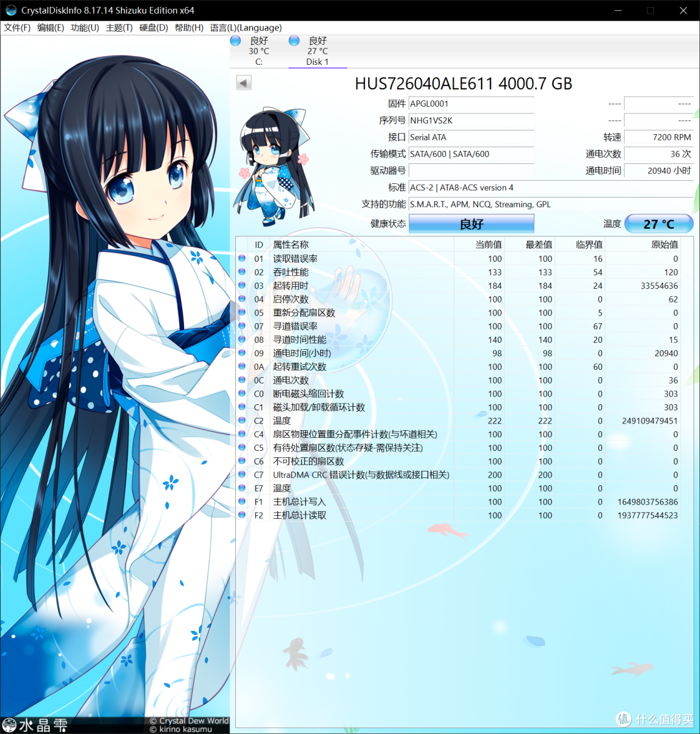Open the 主题(T) menu
The width and height of the screenshot is (700, 734).
click(119, 28)
